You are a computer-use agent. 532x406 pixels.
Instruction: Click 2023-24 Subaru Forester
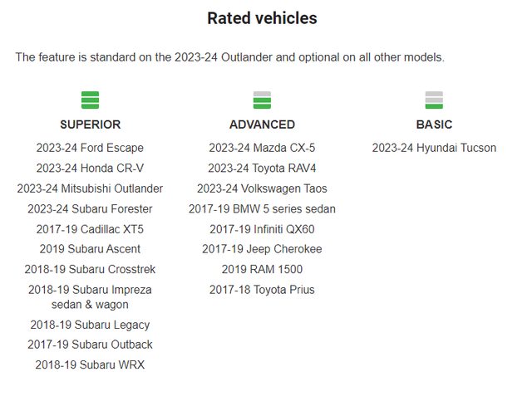90,208
